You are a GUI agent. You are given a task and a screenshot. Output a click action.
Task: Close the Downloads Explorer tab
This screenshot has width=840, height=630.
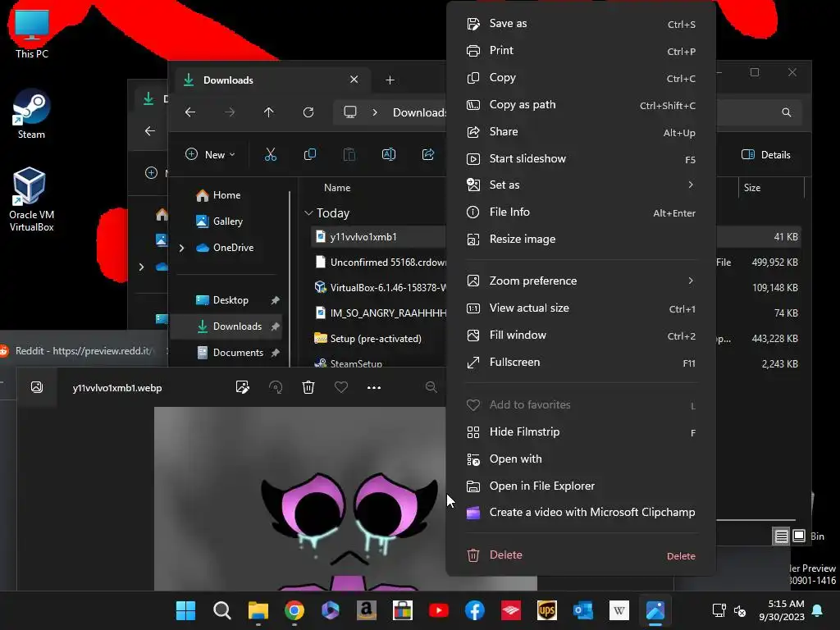pos(354,80)
